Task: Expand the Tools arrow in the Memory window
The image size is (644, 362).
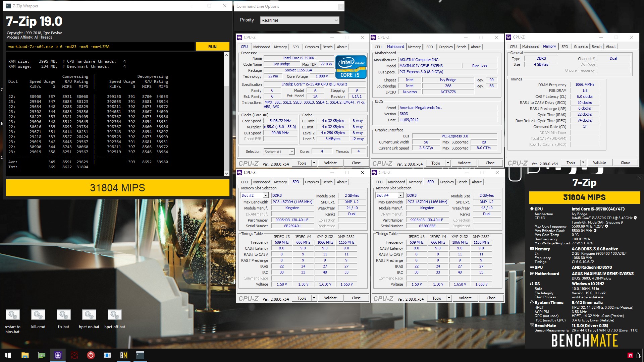Action: (583, 163)
